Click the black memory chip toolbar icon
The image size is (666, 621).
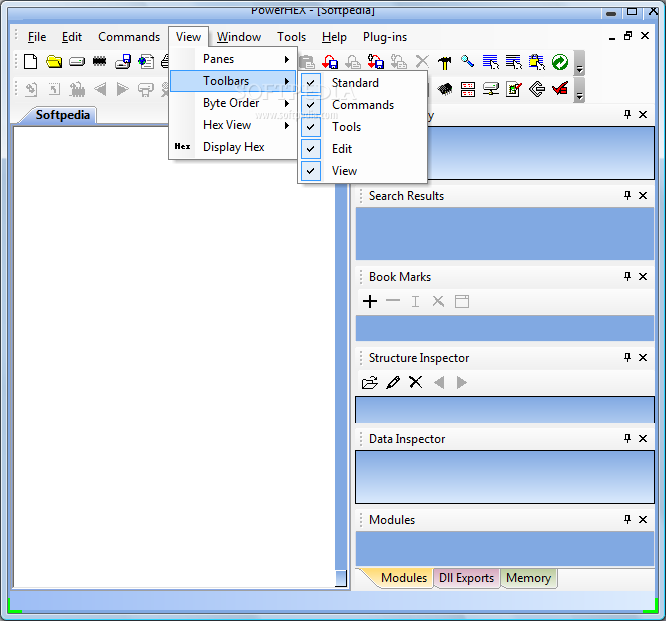99,62
